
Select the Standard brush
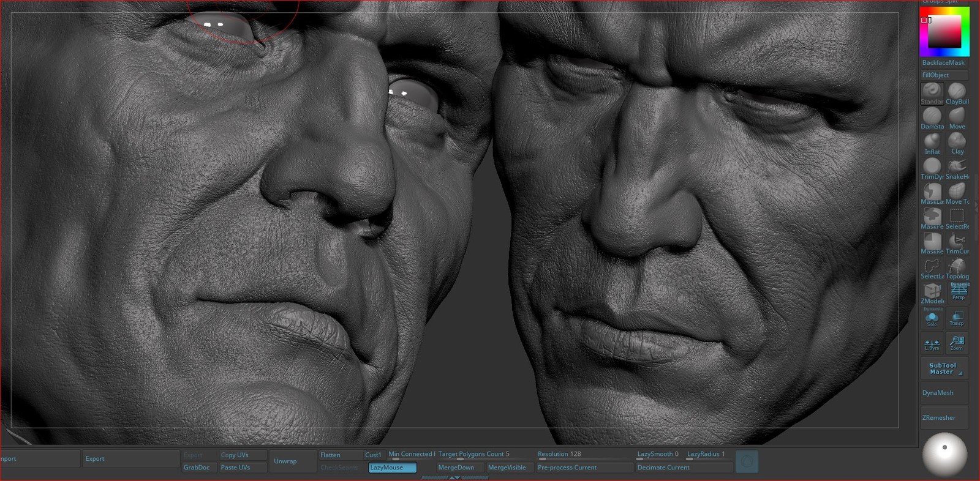click(932, 94)
